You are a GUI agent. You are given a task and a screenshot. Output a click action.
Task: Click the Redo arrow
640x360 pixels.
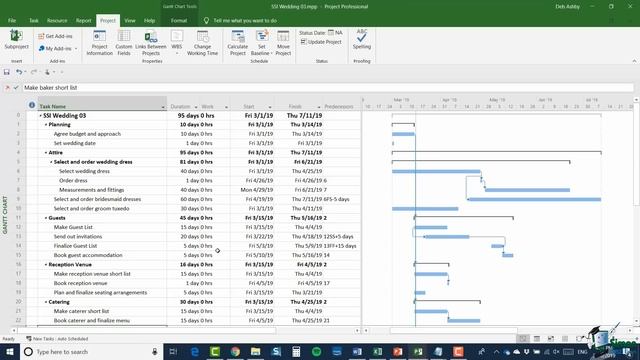pyautogui.click(x=33, y=72)
